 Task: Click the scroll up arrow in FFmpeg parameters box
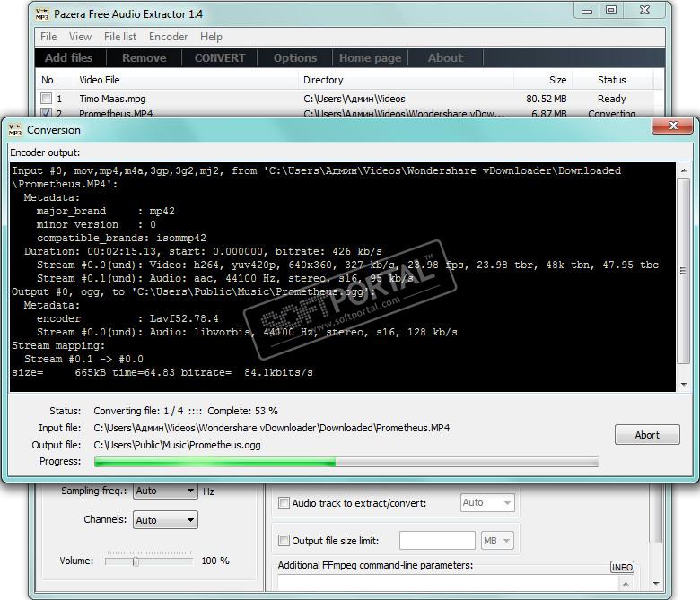pos(626,584)
